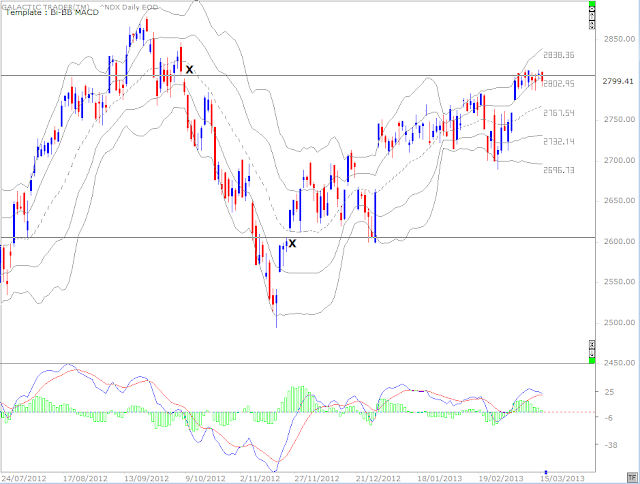Click the 2450.00 price axis label
Screen dimensions: 640x484
(x=619, y=363)
